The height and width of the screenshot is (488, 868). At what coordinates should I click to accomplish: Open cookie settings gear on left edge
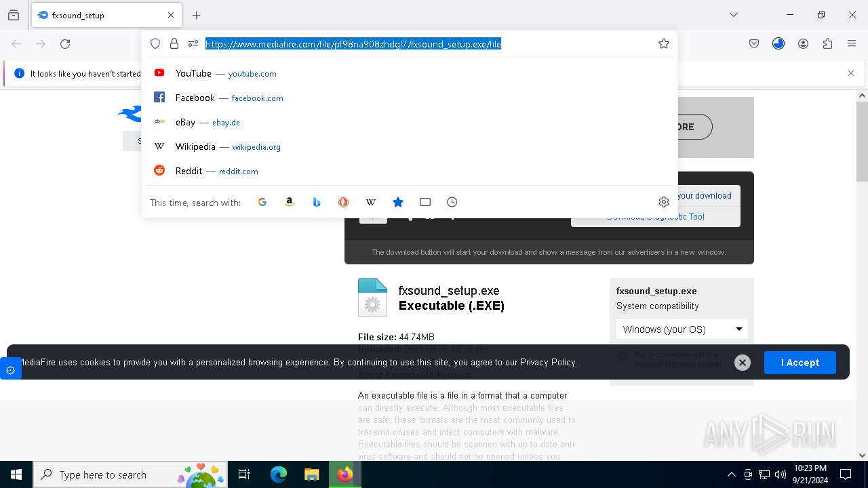[x=10, y=369]
